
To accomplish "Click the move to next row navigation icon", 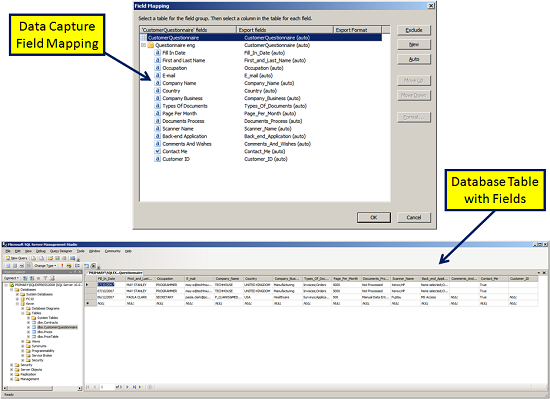I will pyautogui.click(x=127, y=387).
